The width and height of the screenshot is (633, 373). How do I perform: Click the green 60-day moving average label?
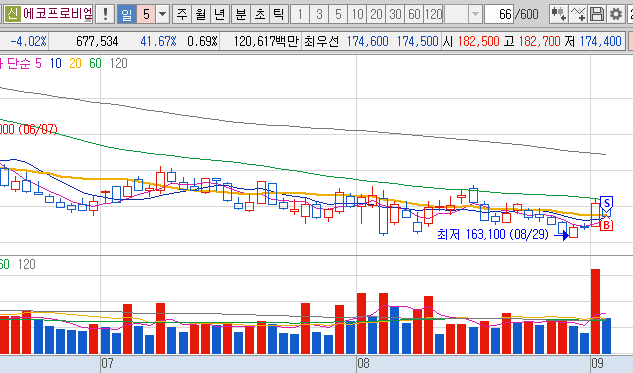[95, 63]
